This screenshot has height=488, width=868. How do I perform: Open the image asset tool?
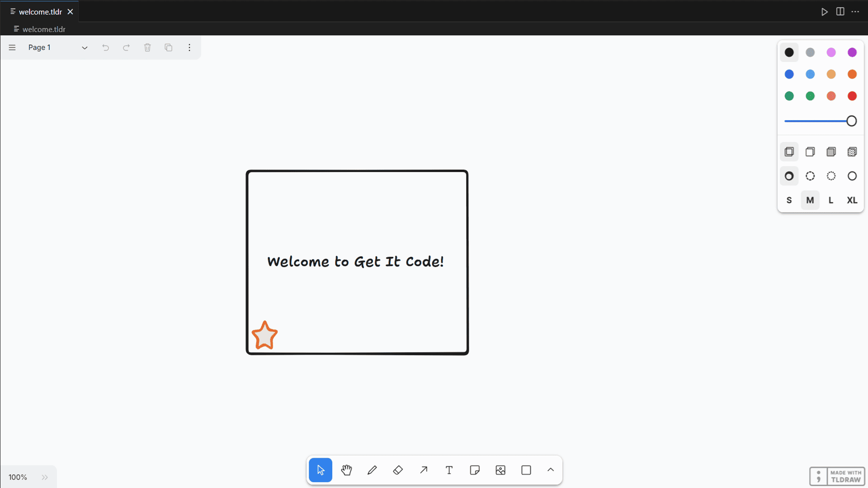(500, 470)
